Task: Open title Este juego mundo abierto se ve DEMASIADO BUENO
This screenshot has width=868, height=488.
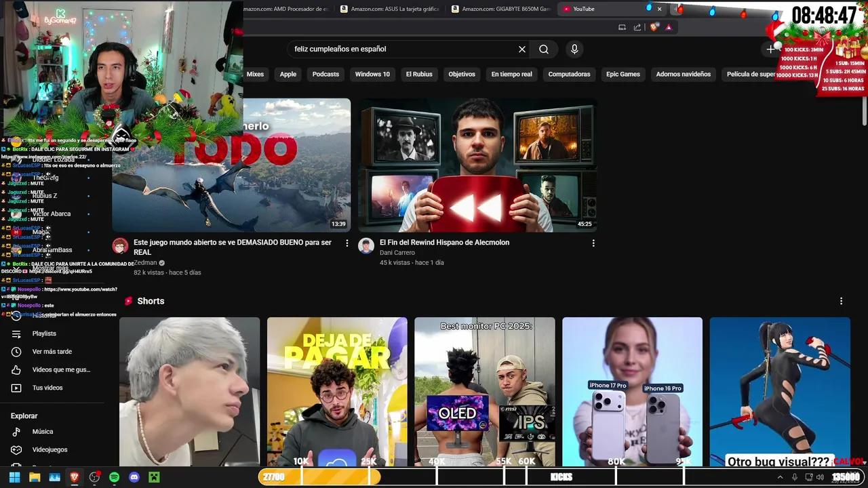Action: pyautogui.click(x=233, y=247)
